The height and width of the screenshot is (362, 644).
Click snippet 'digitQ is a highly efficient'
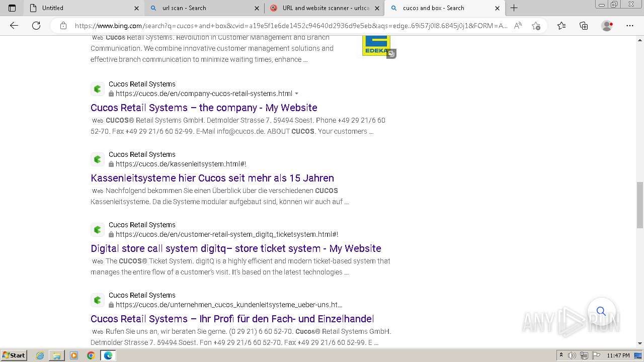244,261
